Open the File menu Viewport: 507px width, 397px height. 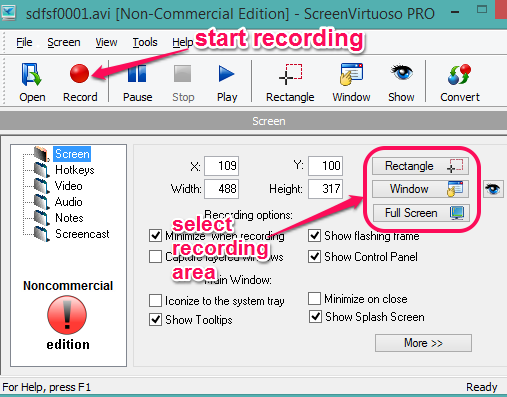click(24, 42)
